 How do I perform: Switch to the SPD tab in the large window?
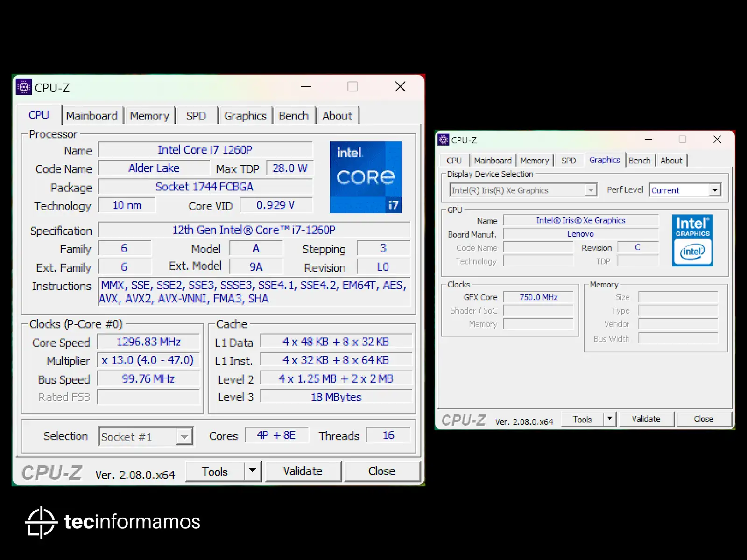(x=196, y=116)
